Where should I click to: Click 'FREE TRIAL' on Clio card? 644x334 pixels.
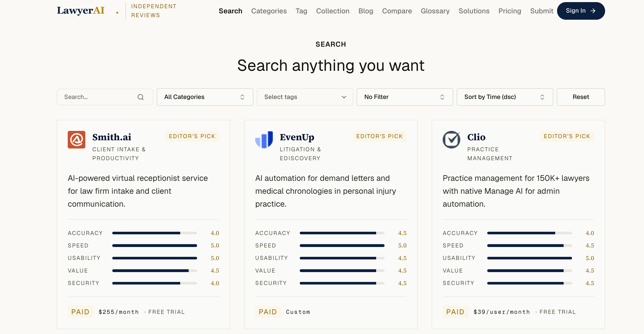[x=558, y=312]
